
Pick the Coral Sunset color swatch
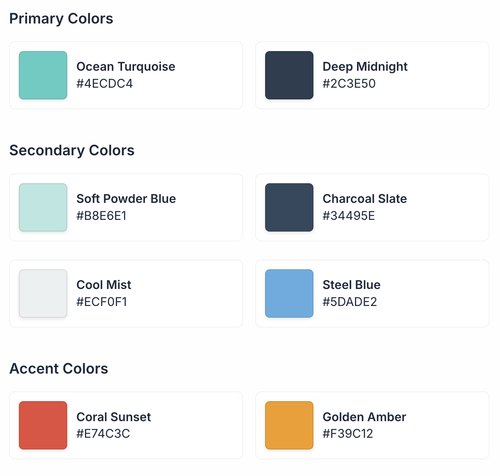(43, 425)
